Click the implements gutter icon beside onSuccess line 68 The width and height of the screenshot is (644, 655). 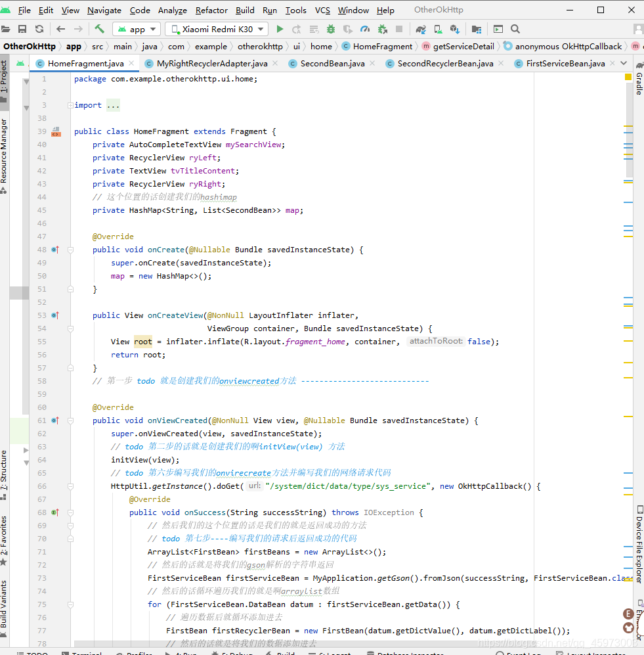(55, 512)
